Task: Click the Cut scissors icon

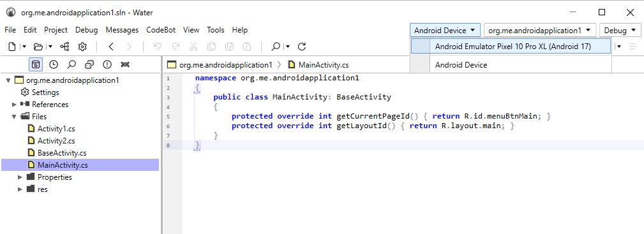Action: click(193, 47)
